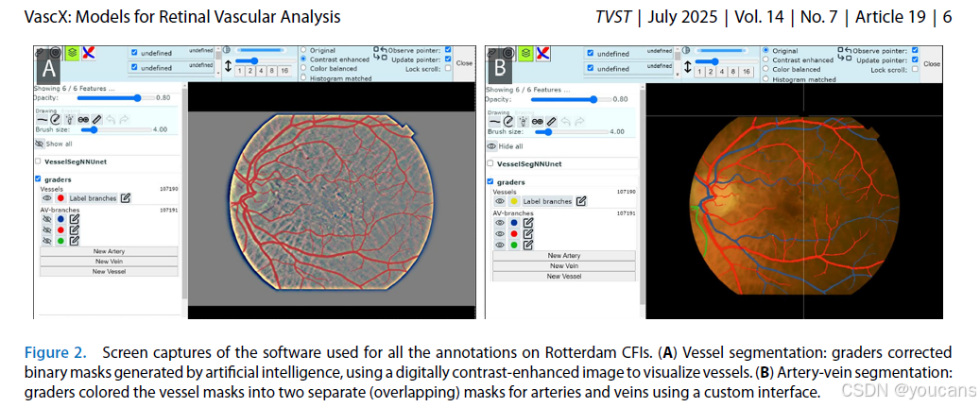980x407 pixels.
Task: Check the VesselSegNNUnet checkbox in panel B
Action: pos(490,163)
